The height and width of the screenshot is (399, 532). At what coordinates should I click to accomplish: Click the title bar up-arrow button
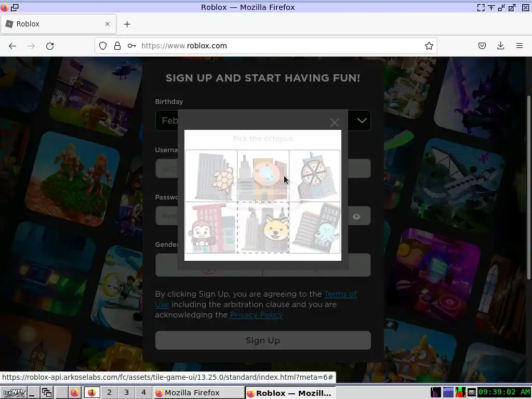point(491,7)
